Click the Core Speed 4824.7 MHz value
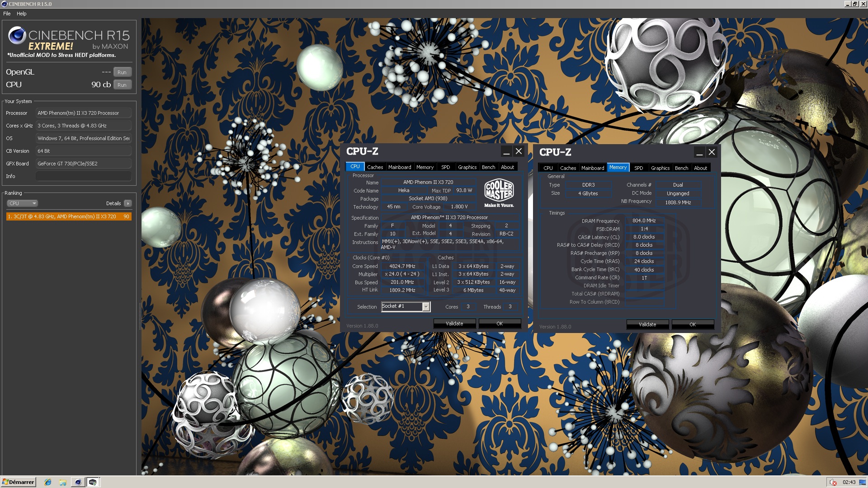The width and height of the screenshot is (868, 488). (x=402, y=266)
